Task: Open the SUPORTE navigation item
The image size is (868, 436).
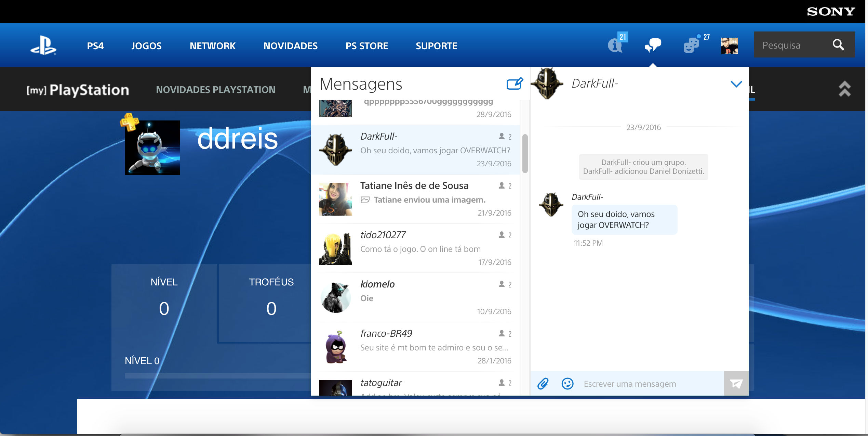Action: tap(436, 46)
